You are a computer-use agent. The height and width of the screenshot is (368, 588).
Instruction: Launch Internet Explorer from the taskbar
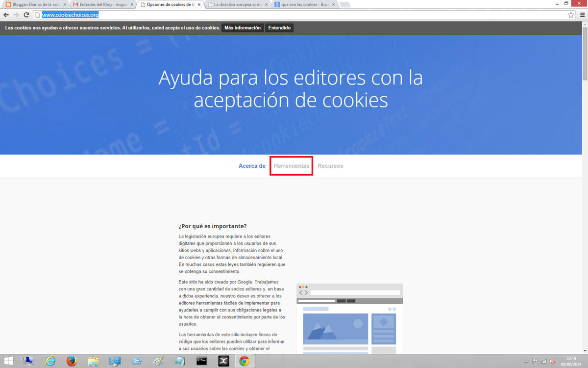point(50,361)
